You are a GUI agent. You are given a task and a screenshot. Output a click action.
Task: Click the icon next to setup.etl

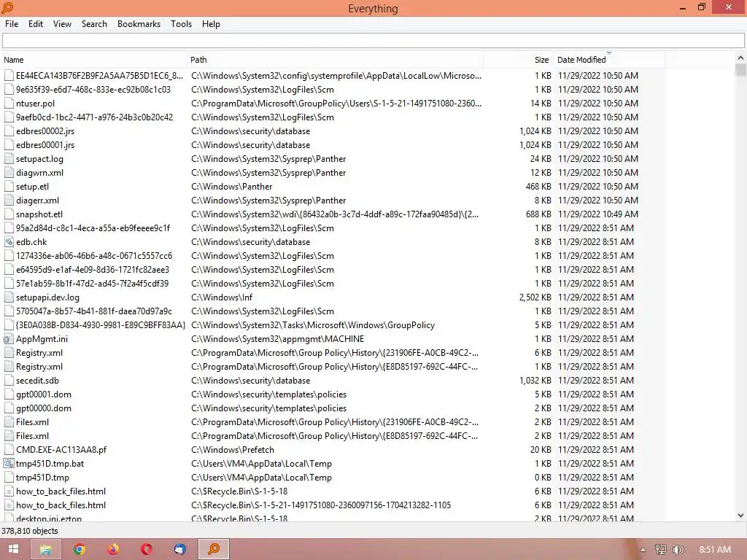[x=9, y=186]
